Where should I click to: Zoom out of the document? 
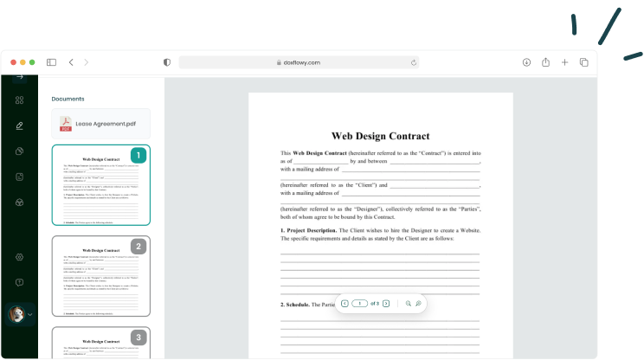click(x=409, y=304)
